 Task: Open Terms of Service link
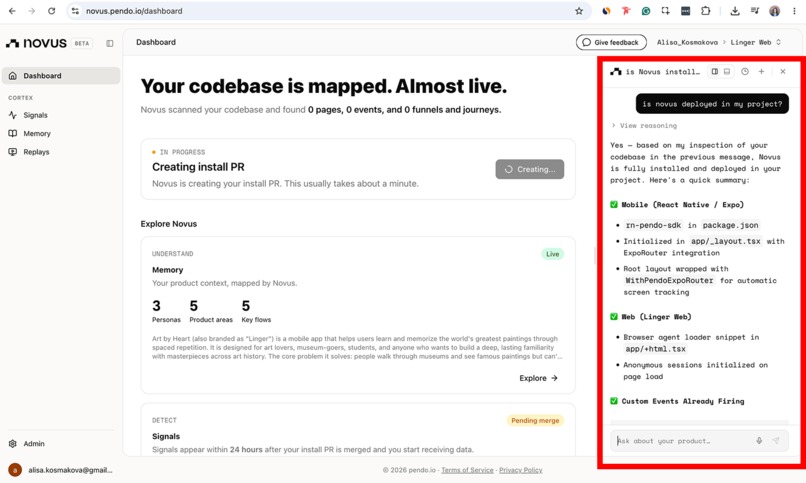tap(467, 470)
